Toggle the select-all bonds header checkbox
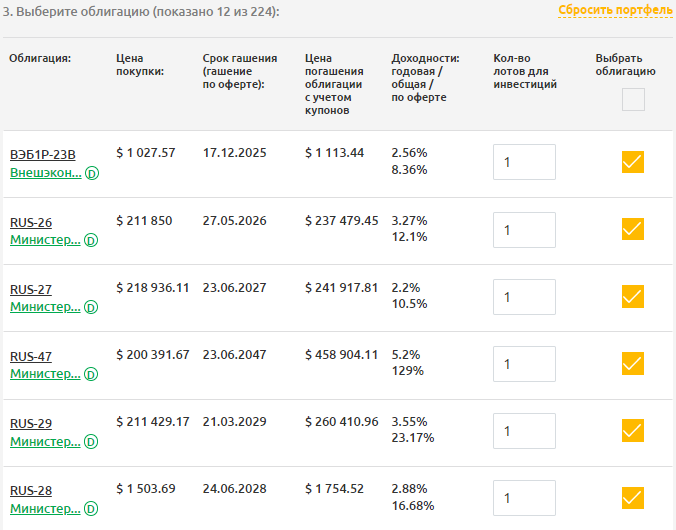Viewport: 676px width, 530px height. tap(633, 99)
